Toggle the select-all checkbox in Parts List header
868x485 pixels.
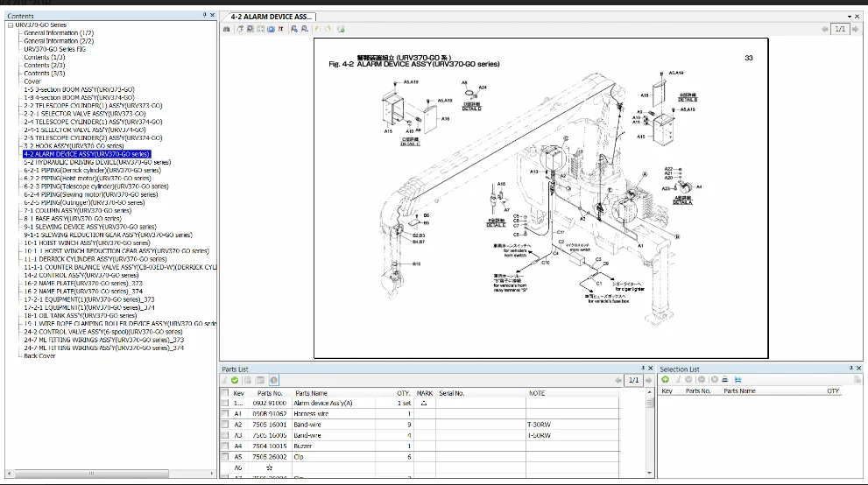(x=225, y=393)
